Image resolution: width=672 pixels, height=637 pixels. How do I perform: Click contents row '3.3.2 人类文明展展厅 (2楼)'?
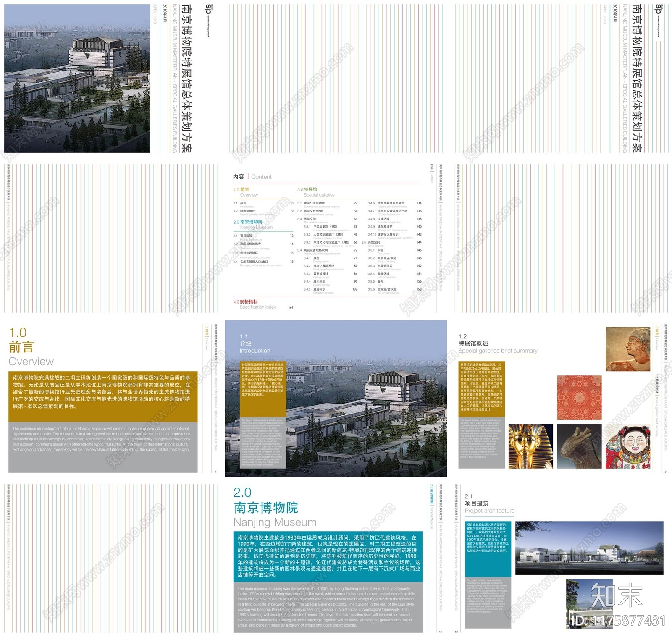pos(331,235)
